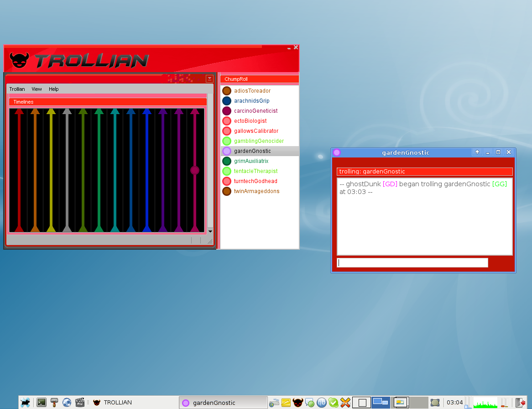Open the View menu

click(37, 89)
